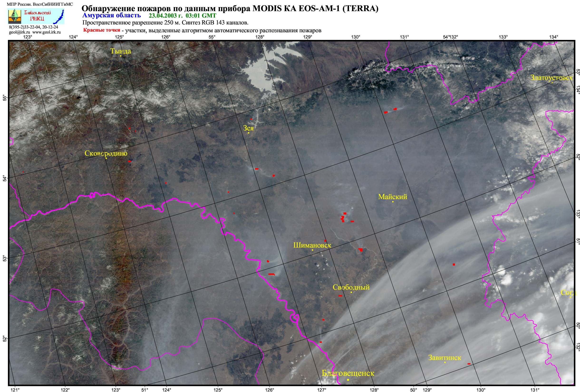580x392 pixels.
Task: Click phone number '8(395-2)33-22-04, 20-12-24'
Action: [x=34, y=27]
